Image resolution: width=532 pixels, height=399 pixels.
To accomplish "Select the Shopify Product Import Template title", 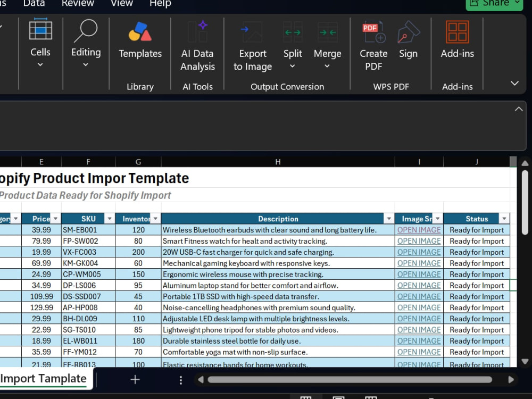I will coord(94,178).
